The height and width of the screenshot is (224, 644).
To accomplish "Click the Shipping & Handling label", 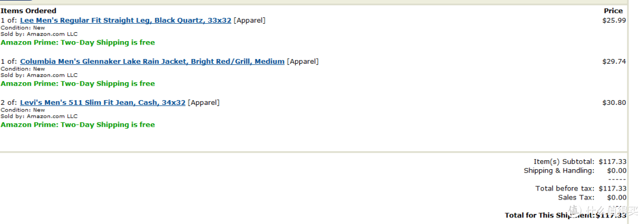I will coord(559,170).
